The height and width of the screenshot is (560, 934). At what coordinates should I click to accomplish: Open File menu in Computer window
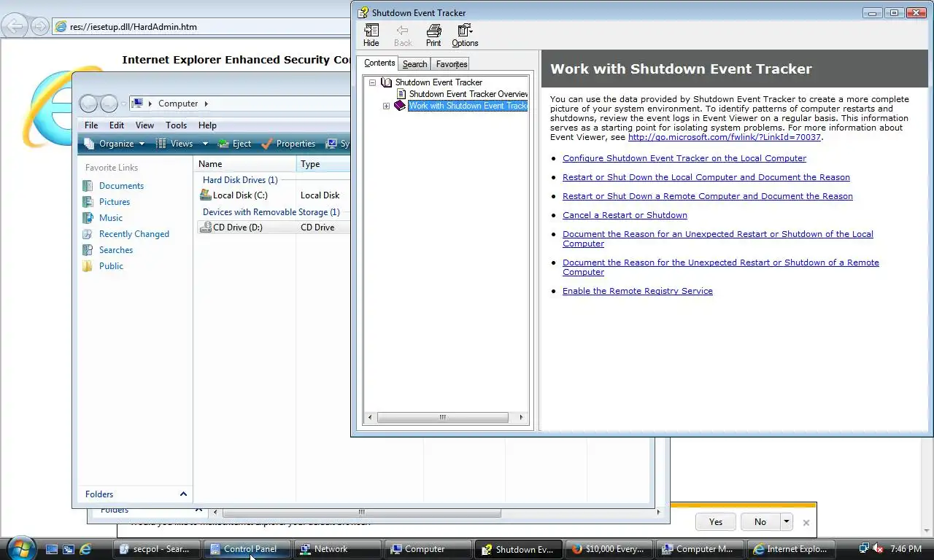point(91,125)
